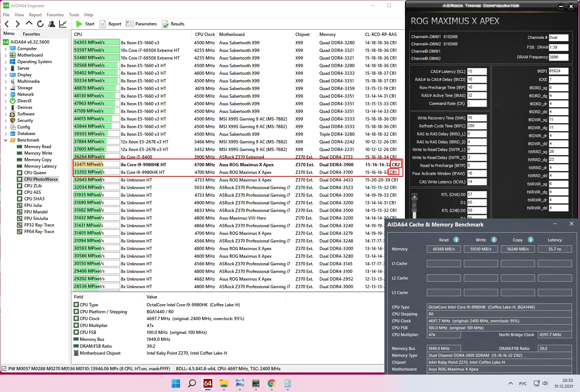The height and width of the screenshot is (392, 580).
Task: Expand the Storage tree node
Action: [5, 88]
